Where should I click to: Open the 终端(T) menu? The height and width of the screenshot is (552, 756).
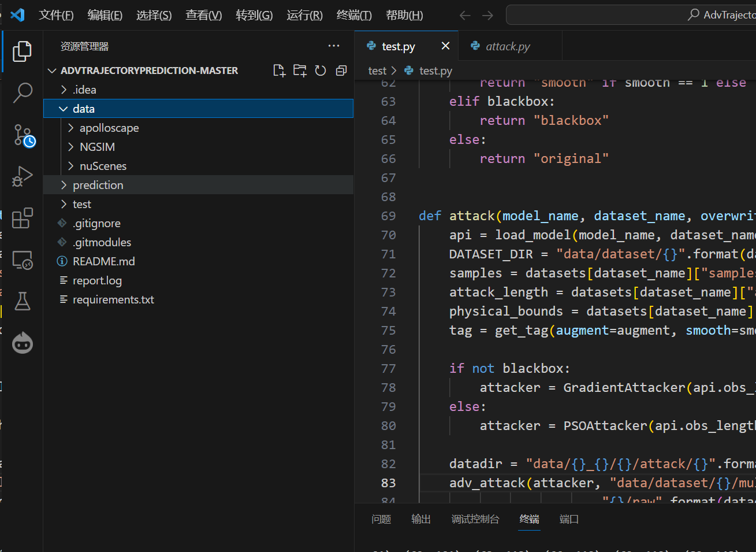click(x=355, y=16)
